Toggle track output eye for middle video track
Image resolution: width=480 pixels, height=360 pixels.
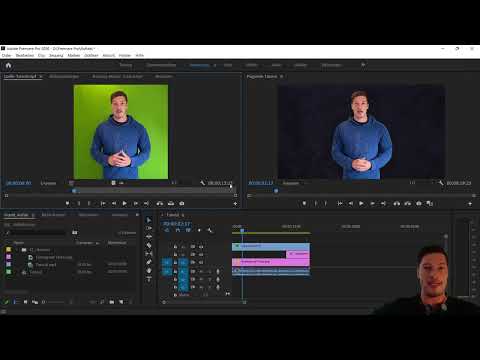[x=201, y=254]
